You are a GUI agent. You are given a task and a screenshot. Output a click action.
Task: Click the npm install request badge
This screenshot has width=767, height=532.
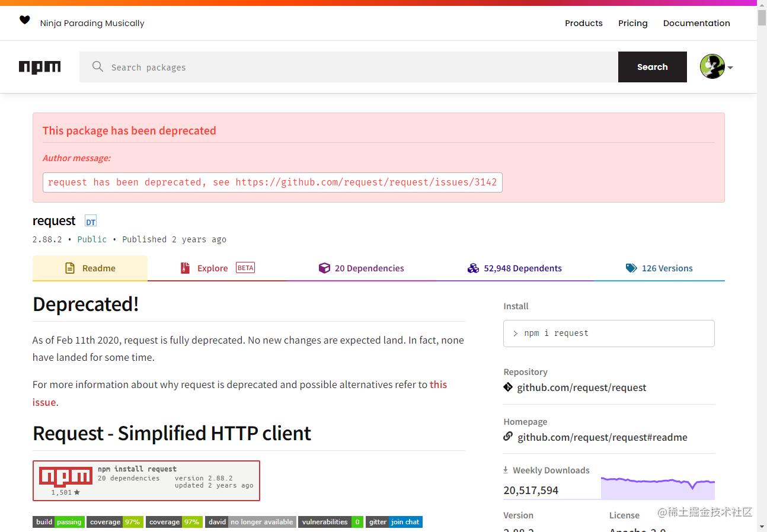[x=146, y=480]
